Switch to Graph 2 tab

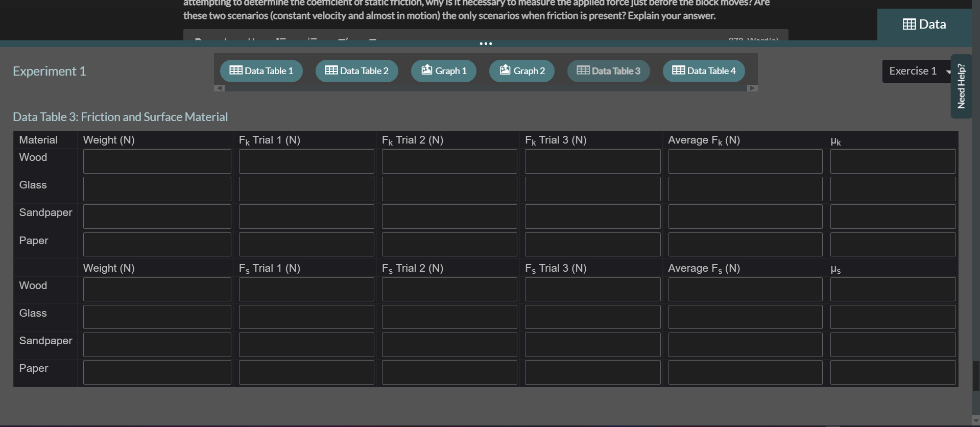(x=522, y=71)
